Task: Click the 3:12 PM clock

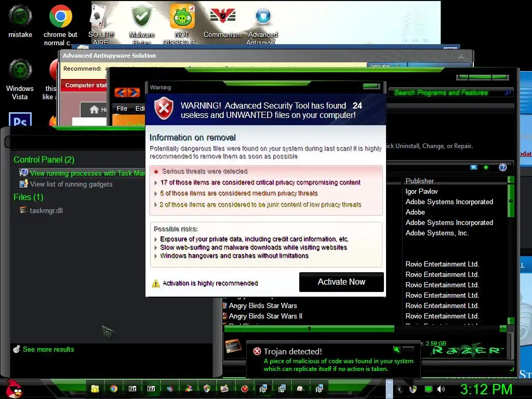Action: [x=486, y=389]
